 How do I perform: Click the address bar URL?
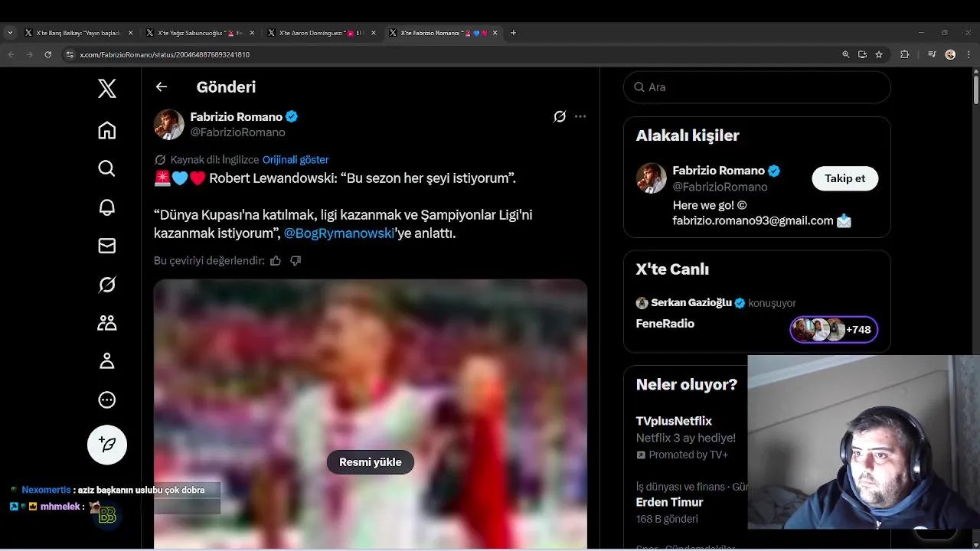click(x=165, y=55)
